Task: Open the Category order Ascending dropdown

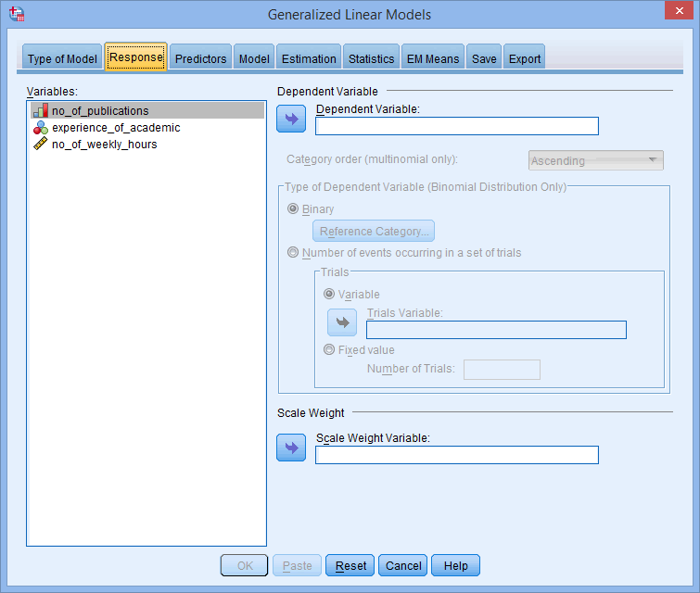Action: coord(596,160)
